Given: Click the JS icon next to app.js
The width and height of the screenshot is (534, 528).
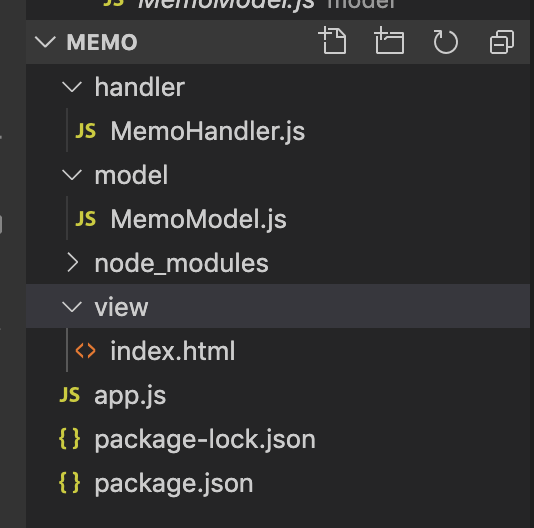Looking at the screenshot, I should coord(70,395).
